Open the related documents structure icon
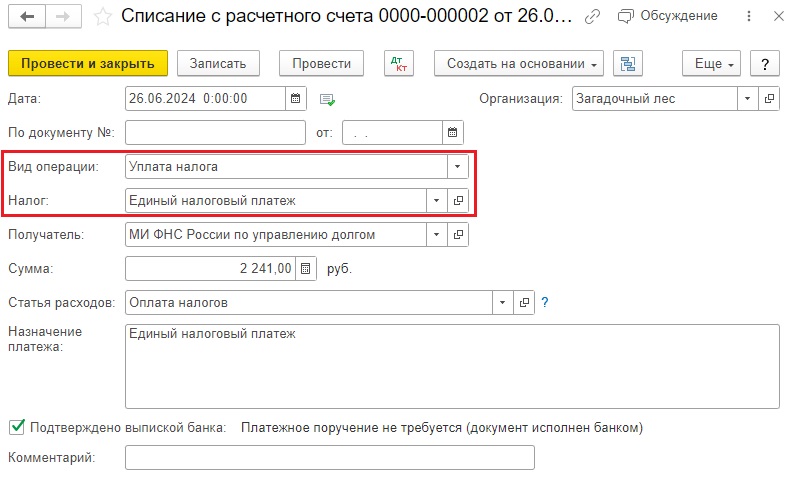 pos(628,64)
